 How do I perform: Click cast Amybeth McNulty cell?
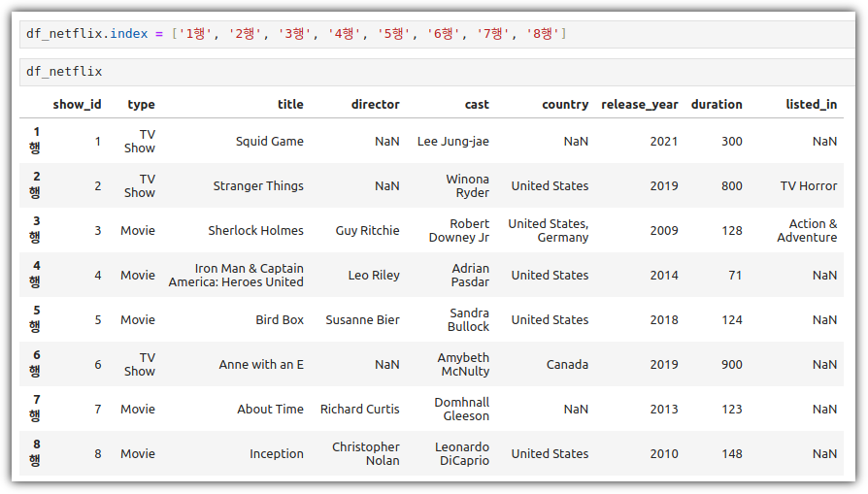coord(463,365)
